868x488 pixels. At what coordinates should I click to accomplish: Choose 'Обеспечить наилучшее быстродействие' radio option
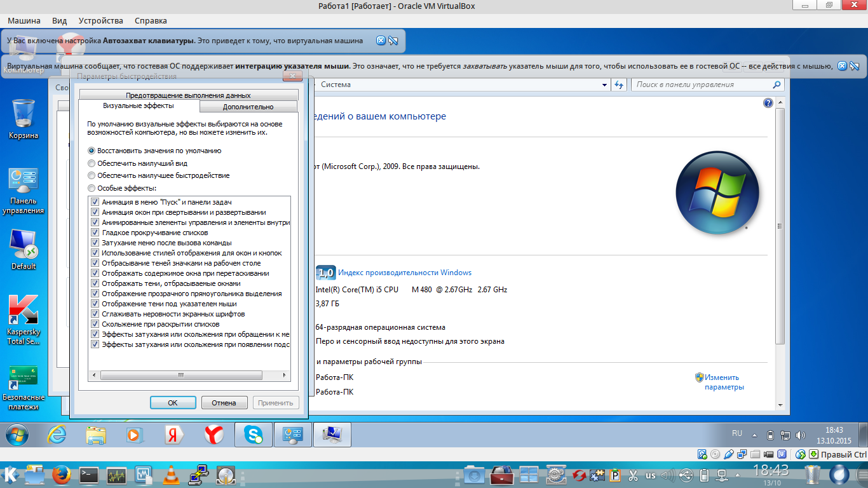[92, 175]
